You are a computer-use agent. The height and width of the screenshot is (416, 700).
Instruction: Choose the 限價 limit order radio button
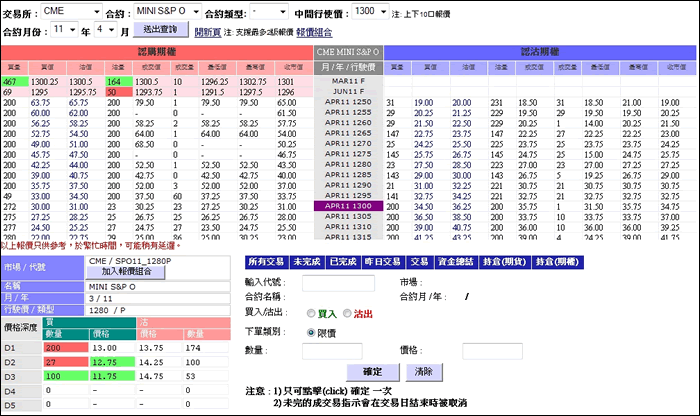coord(312,332)
